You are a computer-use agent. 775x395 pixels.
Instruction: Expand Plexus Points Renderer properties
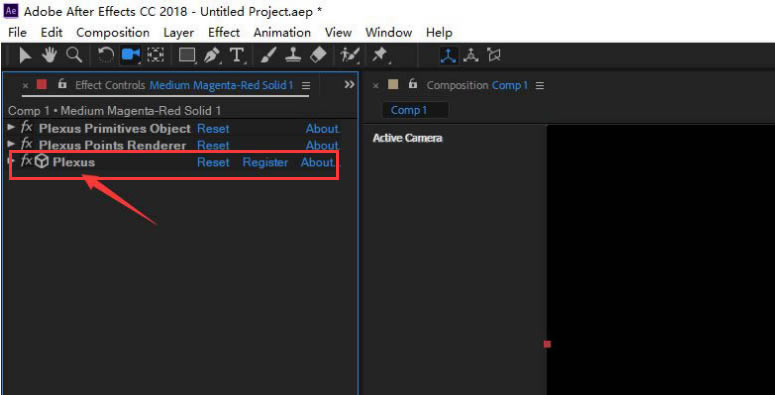point(11,144)
